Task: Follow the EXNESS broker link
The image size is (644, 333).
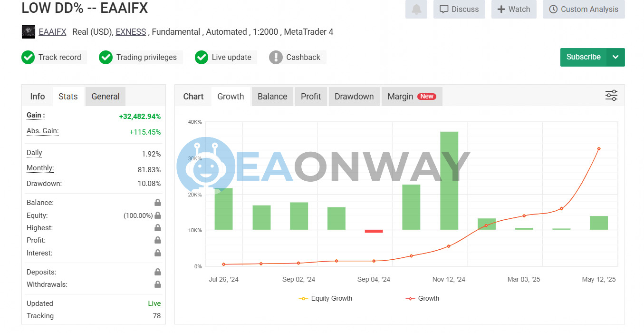Action: click(x=131, y=32)
